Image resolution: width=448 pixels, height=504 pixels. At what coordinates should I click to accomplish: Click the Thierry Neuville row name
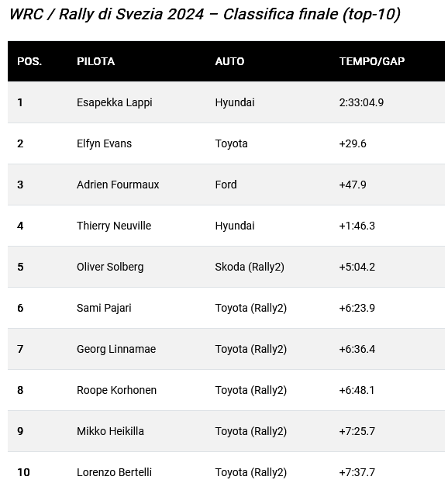(114, 226)
